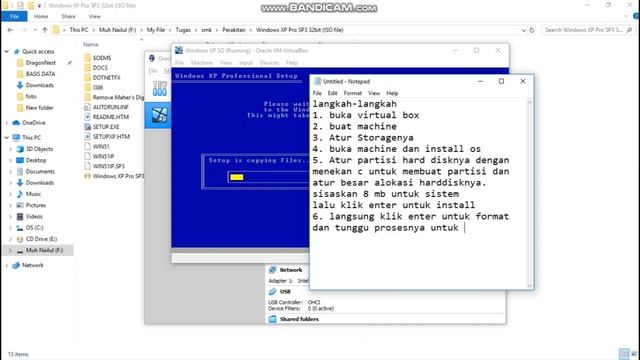Click the Search Windows XP Pro field

click(x=588, y=30)
